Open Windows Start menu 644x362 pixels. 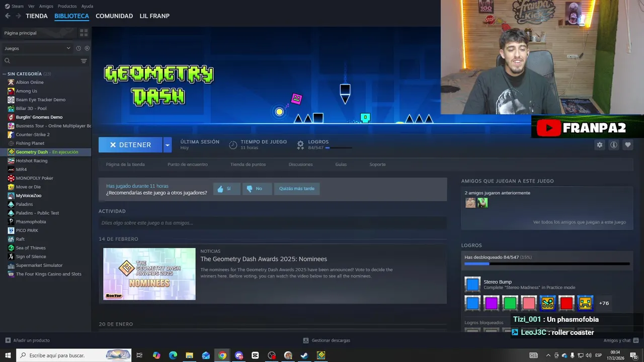coord(8,355)
